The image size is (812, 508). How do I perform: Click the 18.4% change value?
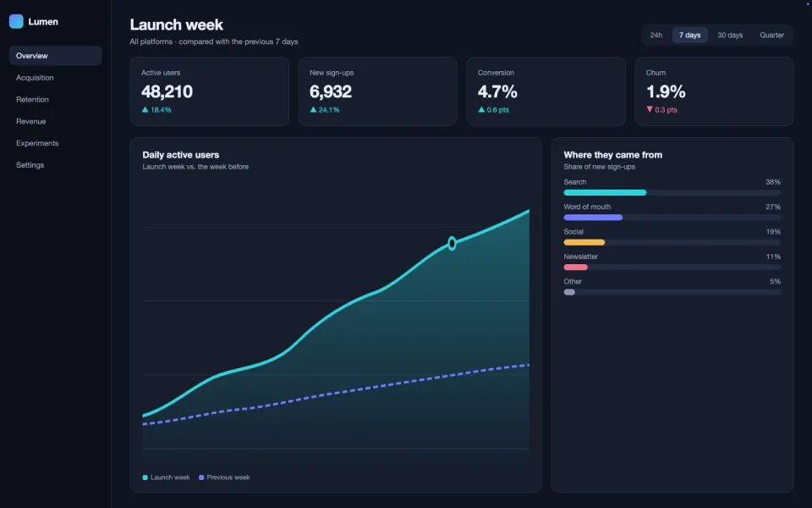[161, 110]
